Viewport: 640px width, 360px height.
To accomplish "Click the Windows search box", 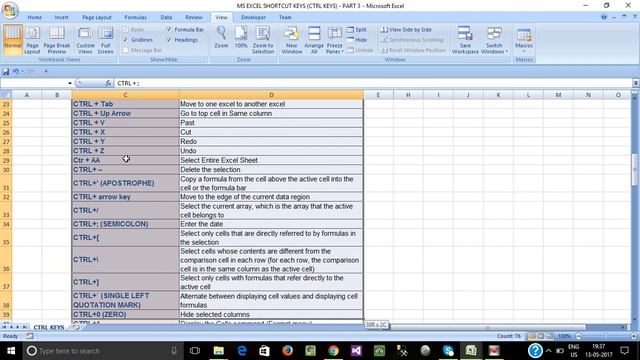I will [102, 351].
